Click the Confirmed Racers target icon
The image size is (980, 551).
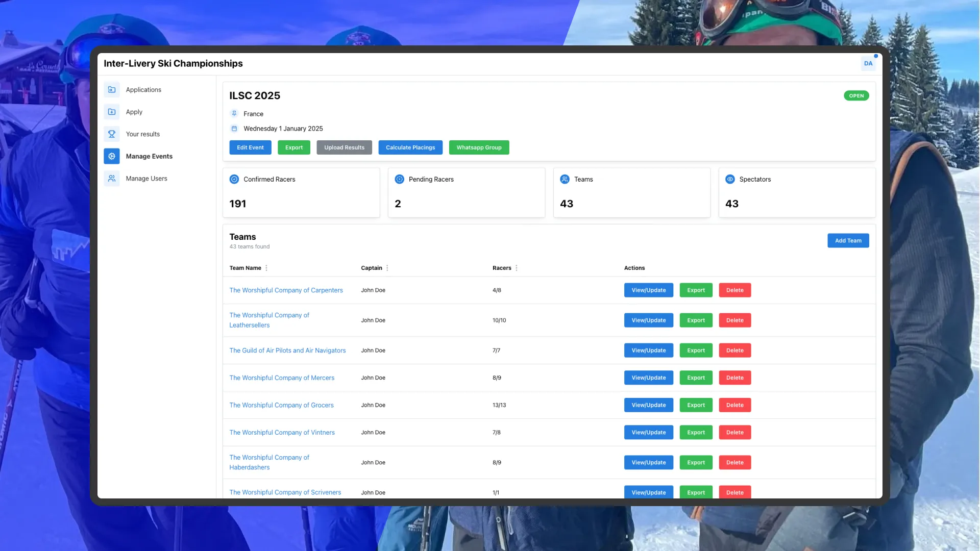(x=234, y=179)
